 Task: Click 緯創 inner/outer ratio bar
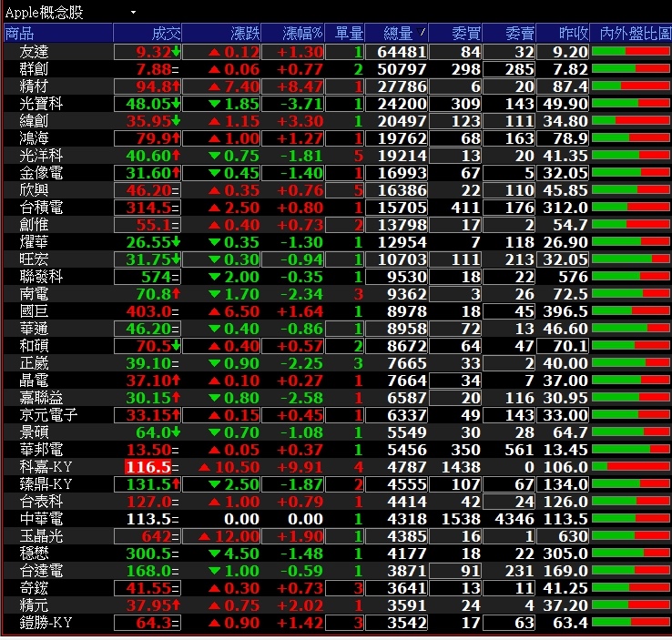pos(631,121)
